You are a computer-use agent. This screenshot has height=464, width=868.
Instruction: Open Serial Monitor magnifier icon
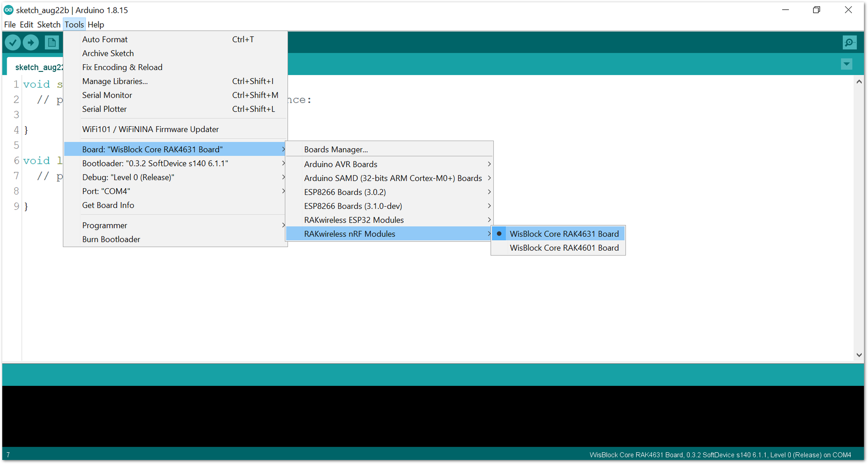tap(849, 43)
